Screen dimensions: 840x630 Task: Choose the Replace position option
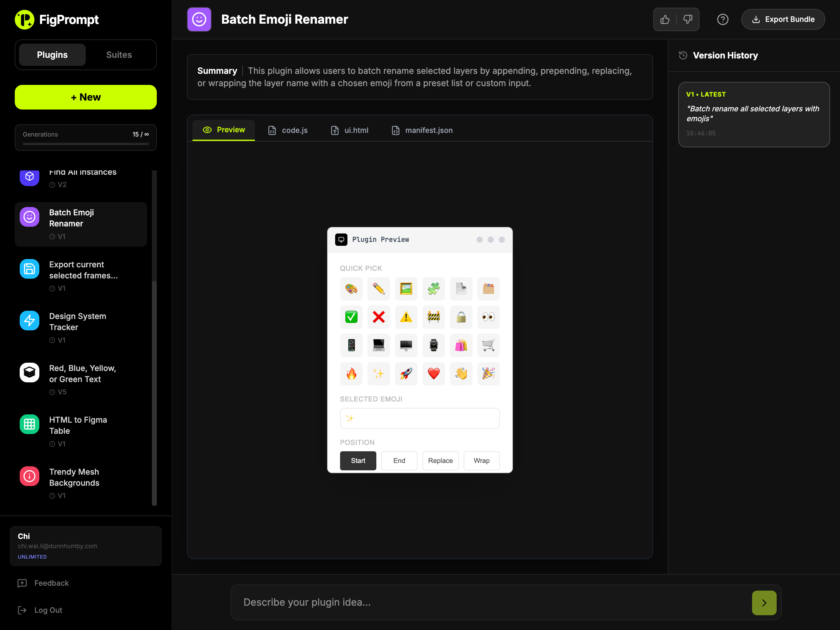(x=440, y=461)
